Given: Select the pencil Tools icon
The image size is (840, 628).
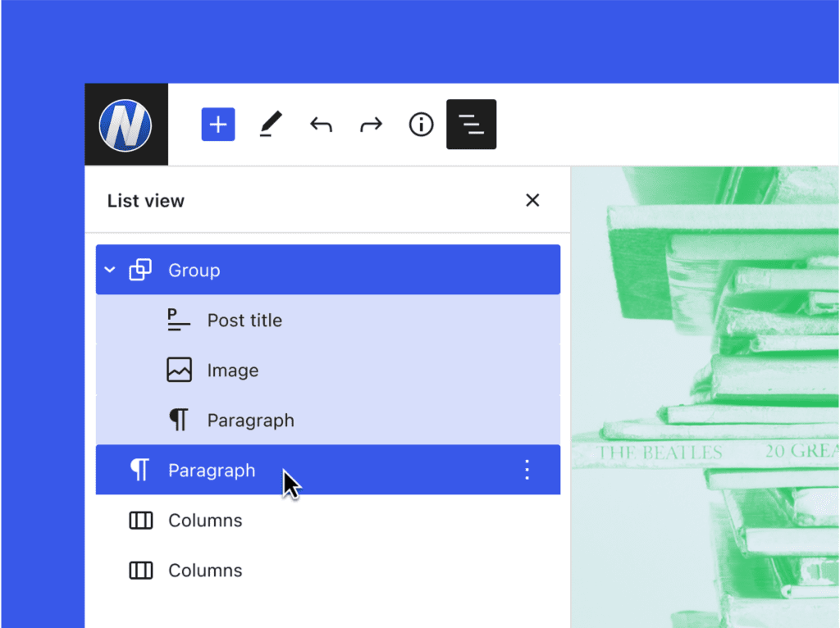Looking at the screenshot, I should click(271, 125).
